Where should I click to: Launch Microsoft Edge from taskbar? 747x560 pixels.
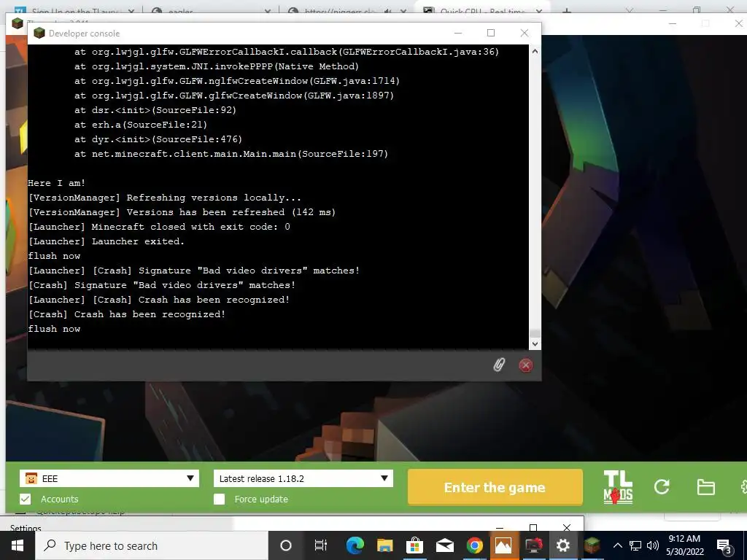pos(355,545)
